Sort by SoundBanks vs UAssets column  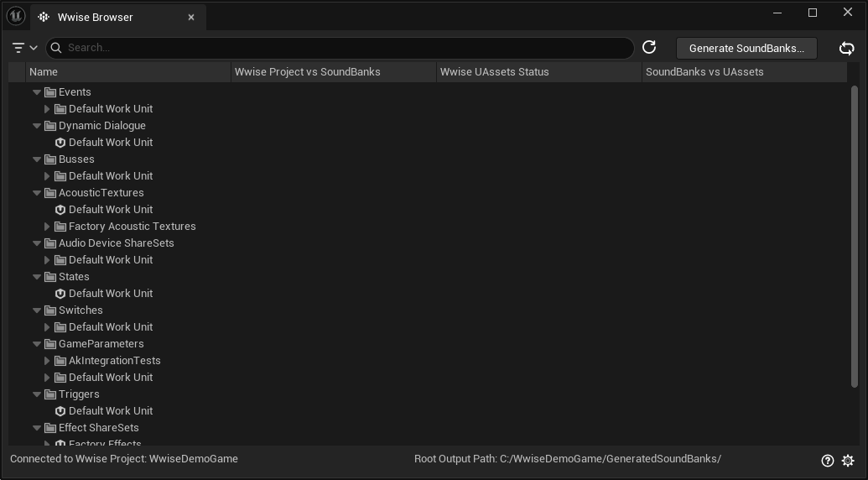[745, 72]
